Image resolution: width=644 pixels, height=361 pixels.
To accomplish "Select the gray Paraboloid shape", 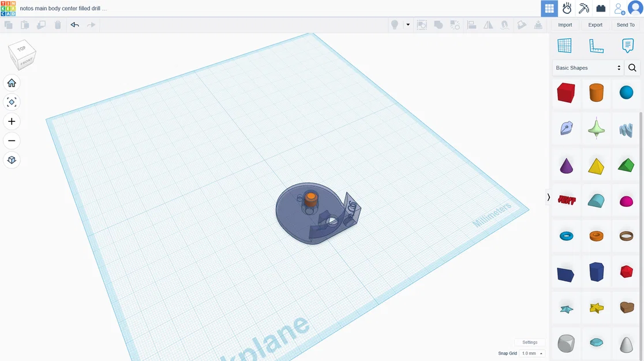I will click(x=626, y=345).
